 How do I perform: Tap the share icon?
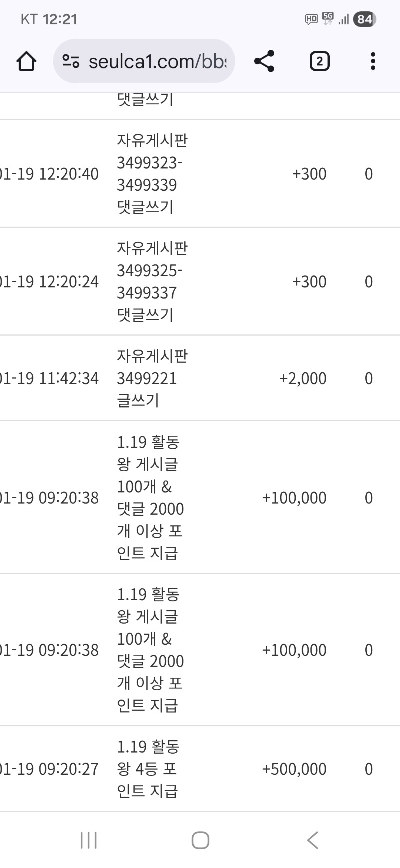(x=264, y=61)
